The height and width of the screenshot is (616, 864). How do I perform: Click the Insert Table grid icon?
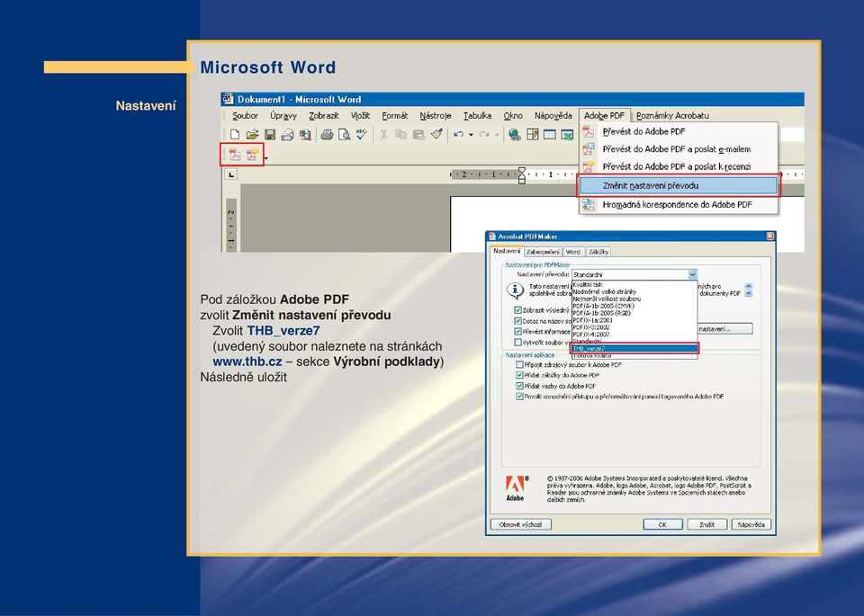(x=550, y=134)
